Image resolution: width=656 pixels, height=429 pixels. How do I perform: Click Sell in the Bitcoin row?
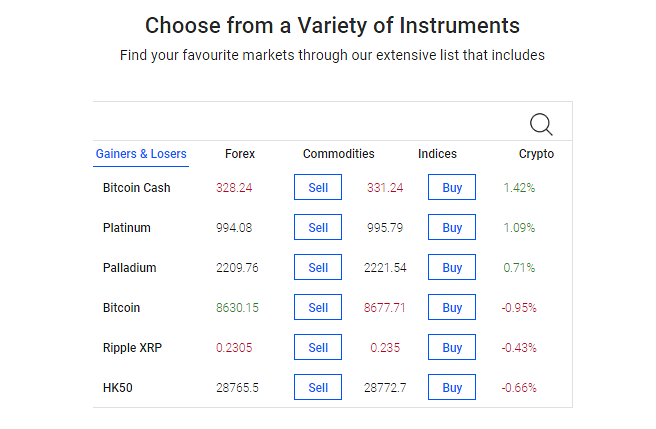(x=318, y=307)
